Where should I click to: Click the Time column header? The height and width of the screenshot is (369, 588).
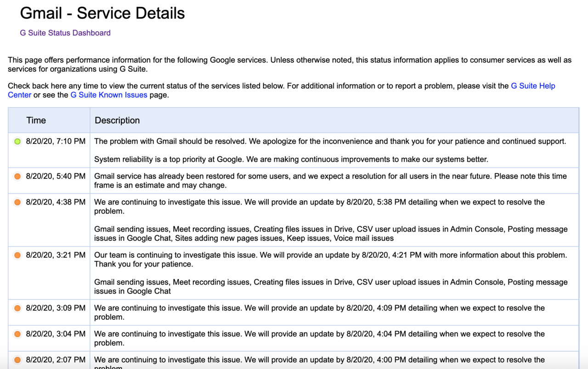36,120
